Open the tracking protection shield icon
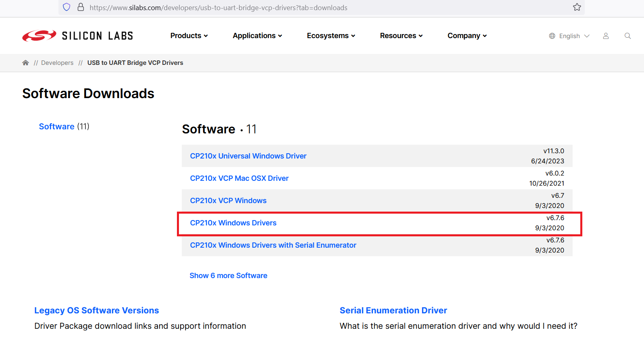This screenshot has height=362, width=644. pyautogui.click(x=67, y=7)
